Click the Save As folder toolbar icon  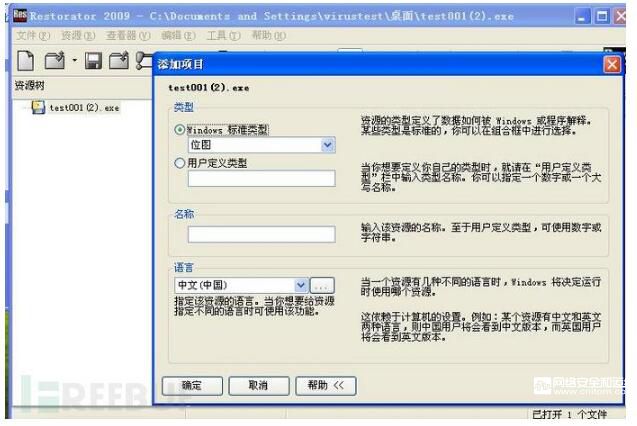click(119, 61)
